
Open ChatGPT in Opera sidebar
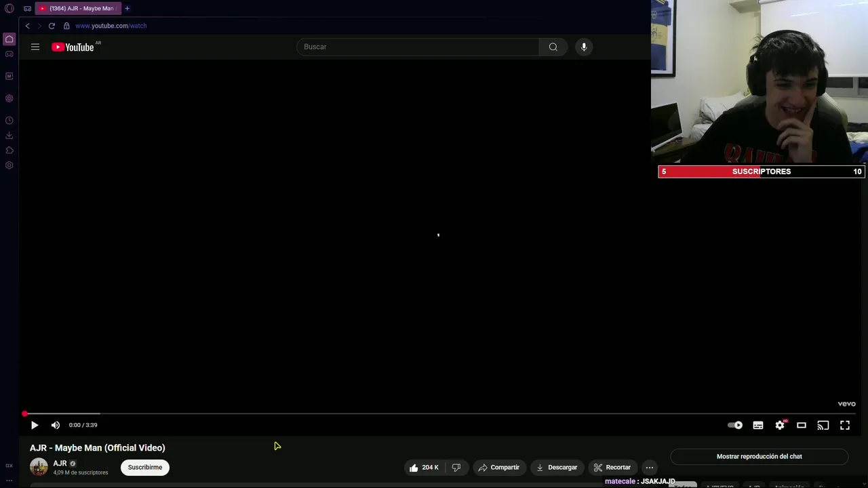(x=9, y=98)
